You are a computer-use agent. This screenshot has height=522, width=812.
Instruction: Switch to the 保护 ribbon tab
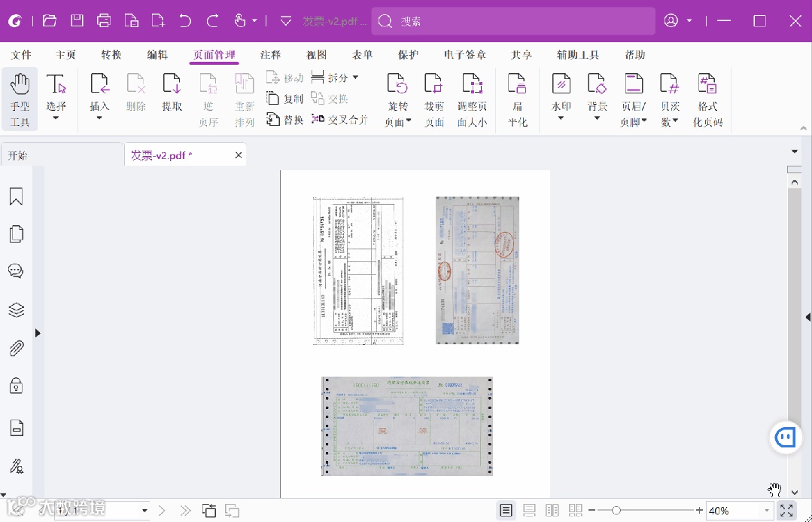tap(408, 54)
